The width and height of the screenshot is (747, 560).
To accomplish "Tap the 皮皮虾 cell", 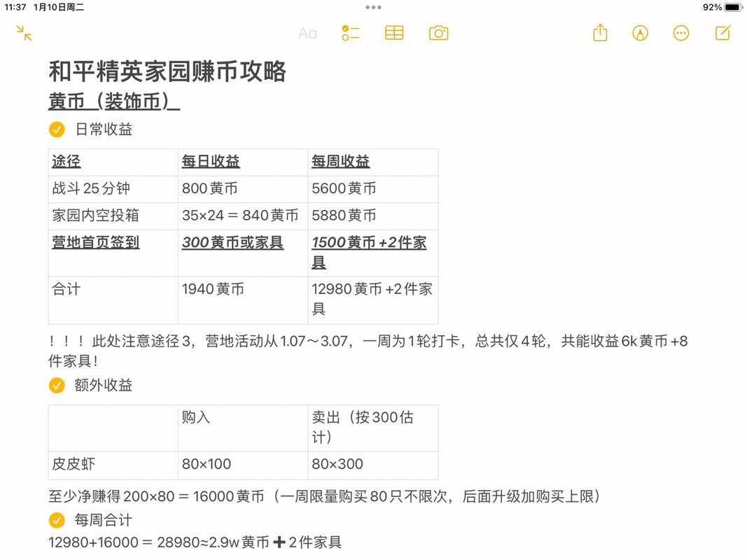I will coord(113,465).
